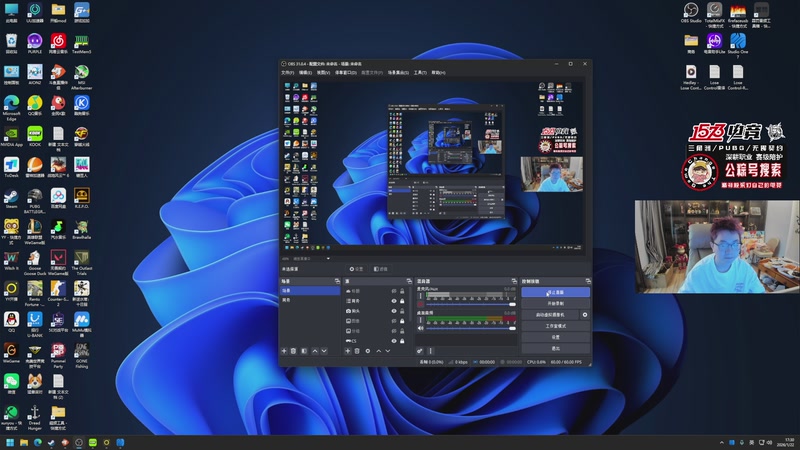Open the File menu in OBS
This screenshot has height=450, width=800.
pyautogui.click(x=288, y=73)
